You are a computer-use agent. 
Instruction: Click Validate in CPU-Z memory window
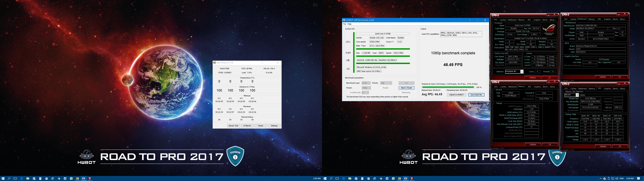pyautogui.click(x=533, y=144)
